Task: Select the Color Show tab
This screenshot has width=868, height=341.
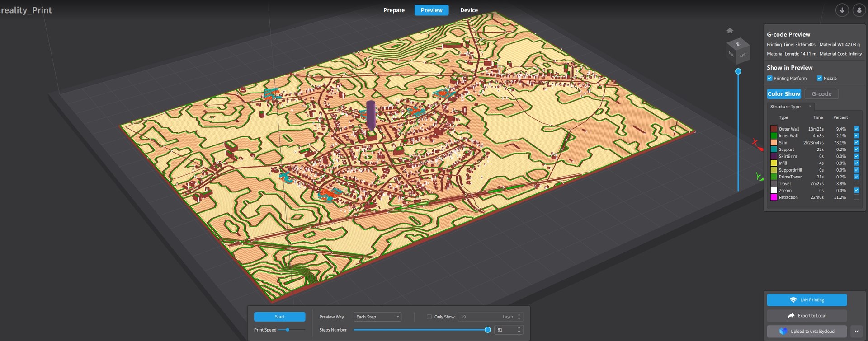Action: click(784, 94)
